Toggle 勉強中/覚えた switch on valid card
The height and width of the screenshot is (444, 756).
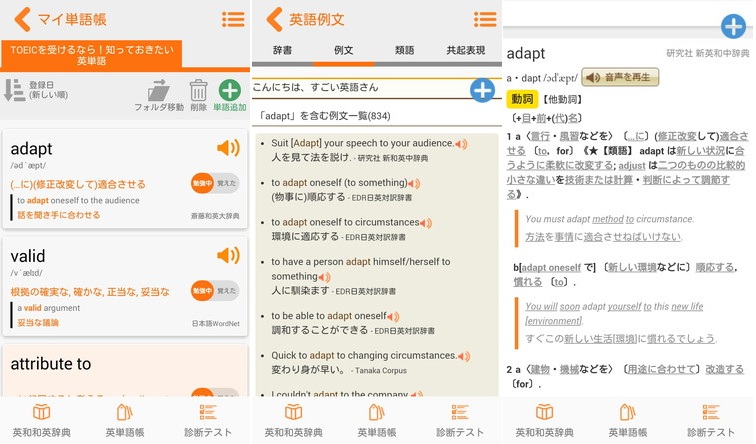pyautogui.click(x=215, y=291)
